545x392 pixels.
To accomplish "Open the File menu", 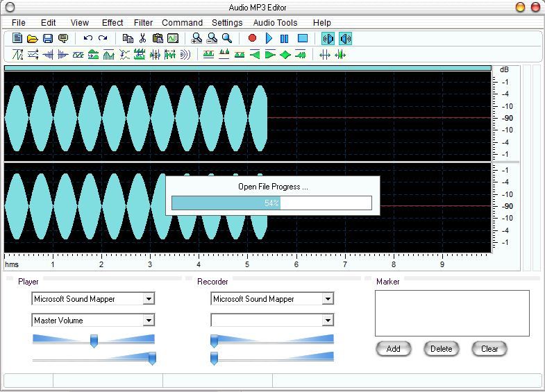I will [x=19, y=23].
